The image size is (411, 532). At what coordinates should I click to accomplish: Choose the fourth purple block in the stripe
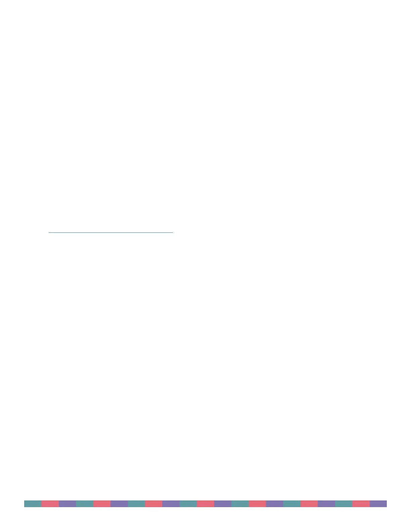(223, 503)
